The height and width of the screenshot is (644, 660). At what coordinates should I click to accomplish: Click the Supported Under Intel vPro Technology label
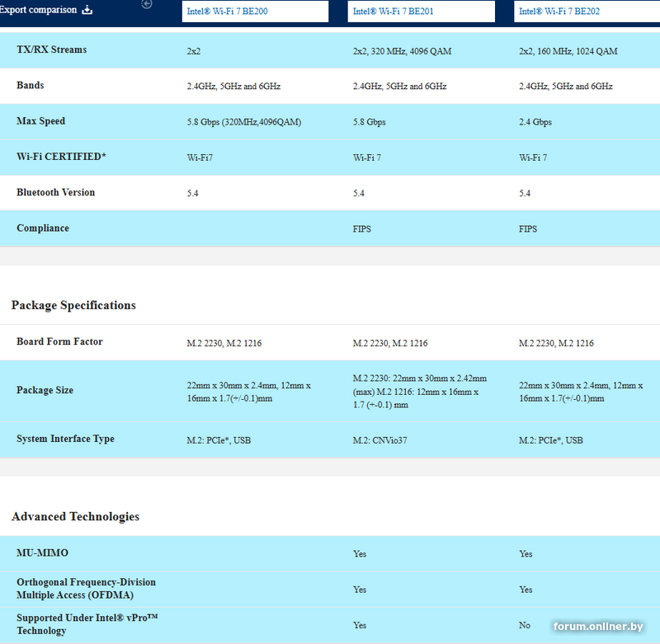click(x=87, y=624)
